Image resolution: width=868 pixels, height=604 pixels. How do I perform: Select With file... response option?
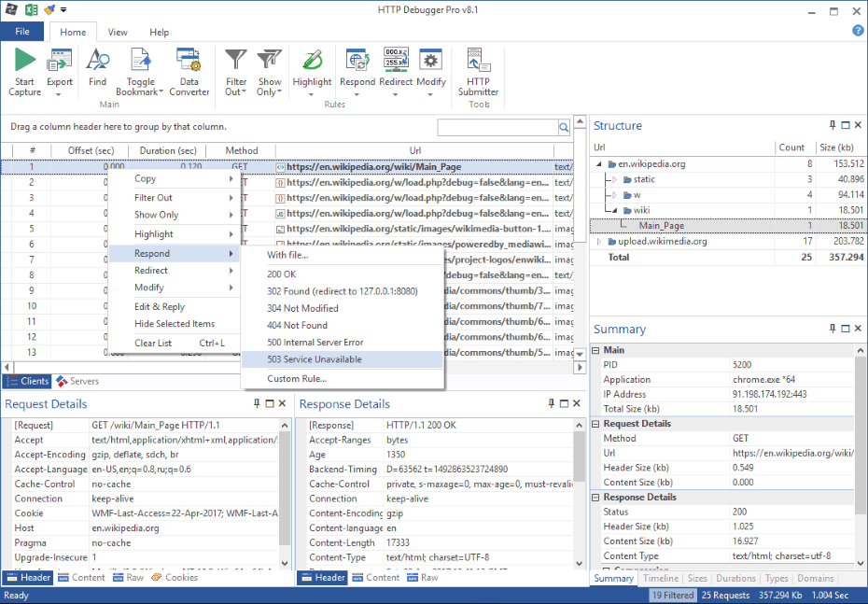click(x=343, y=255)
